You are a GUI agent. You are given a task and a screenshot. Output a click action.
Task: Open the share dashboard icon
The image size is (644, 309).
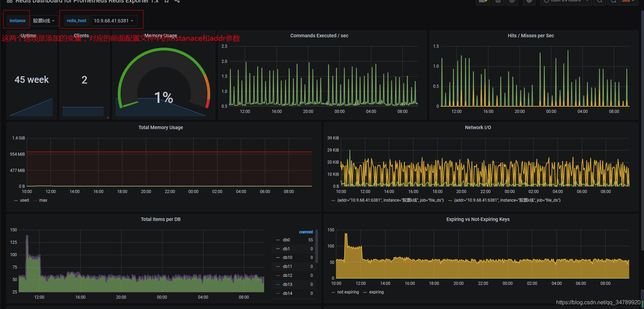click(x=177, y=1)
